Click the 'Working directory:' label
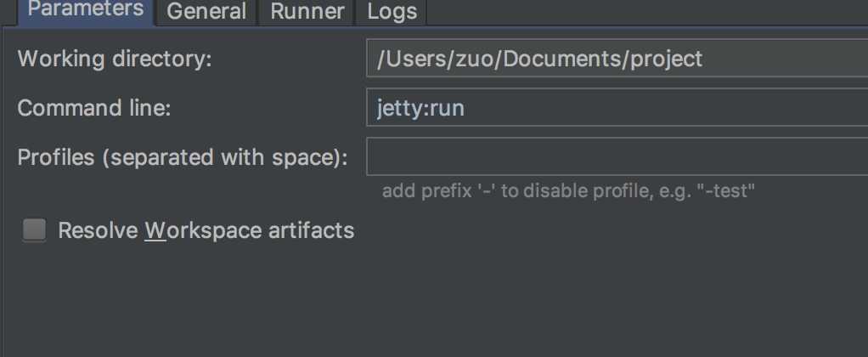The image size is (868, 357). pyautogui.click(x=115, y=59)
